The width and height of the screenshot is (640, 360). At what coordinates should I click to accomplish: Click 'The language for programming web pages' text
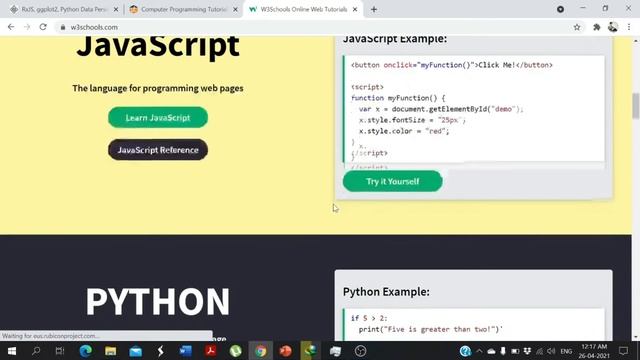[158, 88]
